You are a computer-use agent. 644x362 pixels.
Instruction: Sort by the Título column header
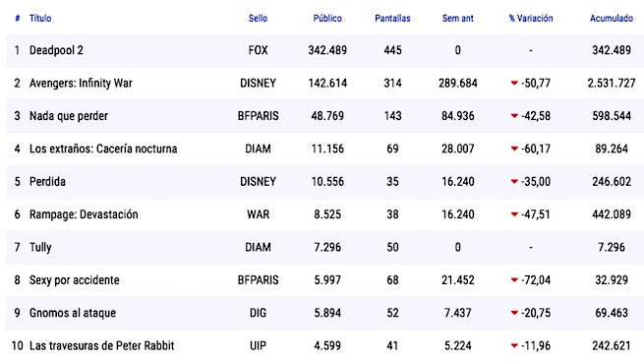(40, 18)
